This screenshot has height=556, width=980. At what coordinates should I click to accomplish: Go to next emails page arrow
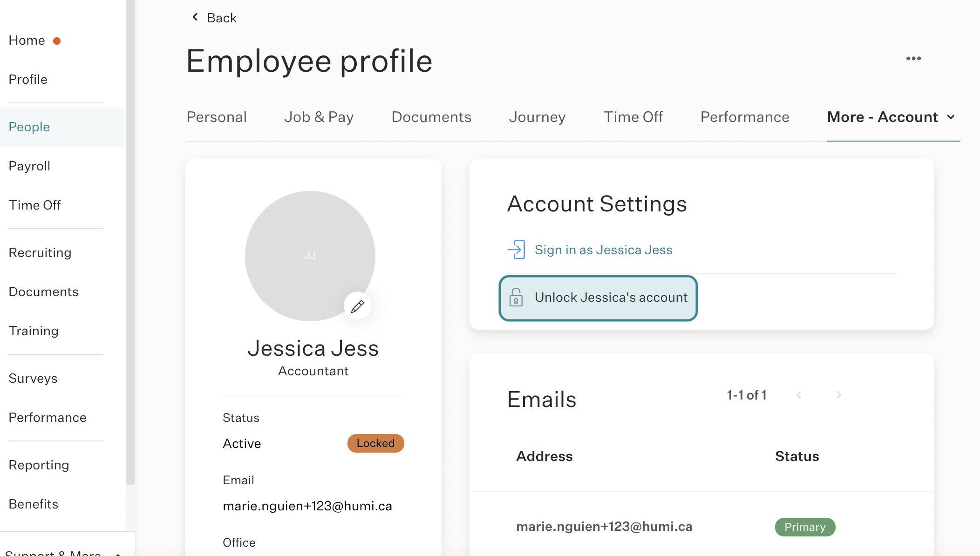(x=839, y=395)
